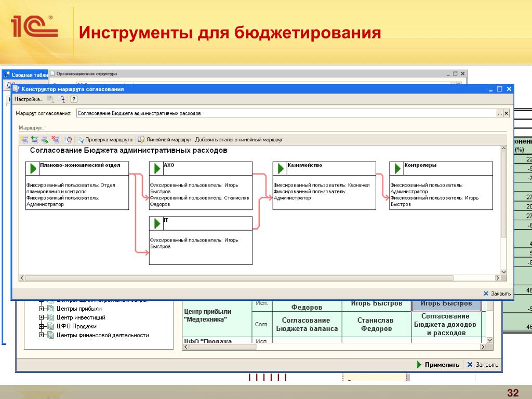Click the restore settings icon beside the help button
This screenshot has width=532, height=399.
62,99
